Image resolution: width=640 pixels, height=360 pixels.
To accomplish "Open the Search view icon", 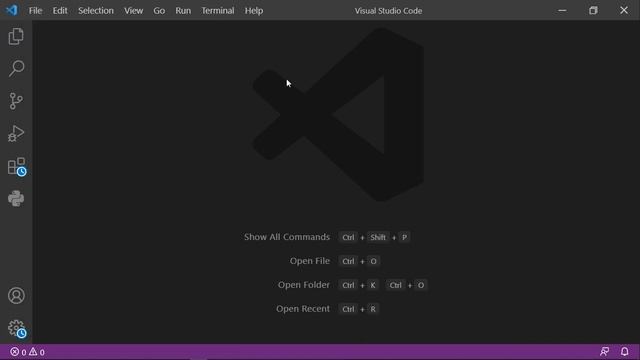I will point(16,68).
